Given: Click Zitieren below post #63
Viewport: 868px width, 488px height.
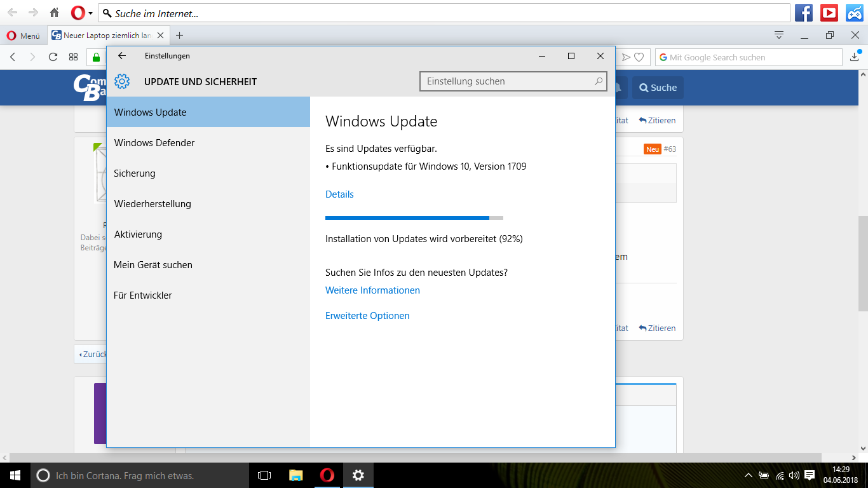Looking at the screenshot, I should tap(657, 328).
